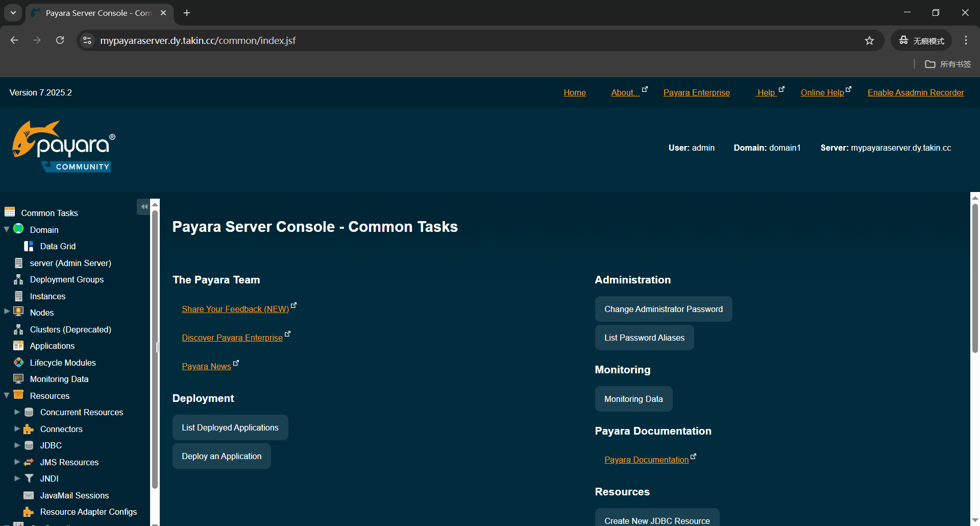Click Deploy an Application button
980x526 pixels.
coord(222,456)
